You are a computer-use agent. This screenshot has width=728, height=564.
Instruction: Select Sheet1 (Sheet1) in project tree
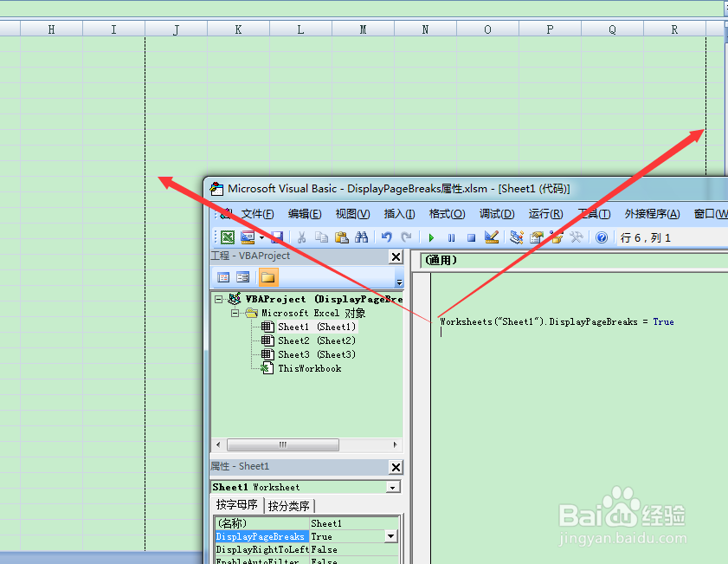[x=317, y=327]
